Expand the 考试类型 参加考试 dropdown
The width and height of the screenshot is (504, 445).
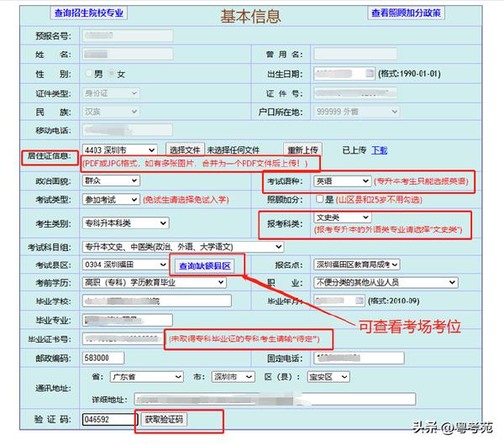coord(111,200)
